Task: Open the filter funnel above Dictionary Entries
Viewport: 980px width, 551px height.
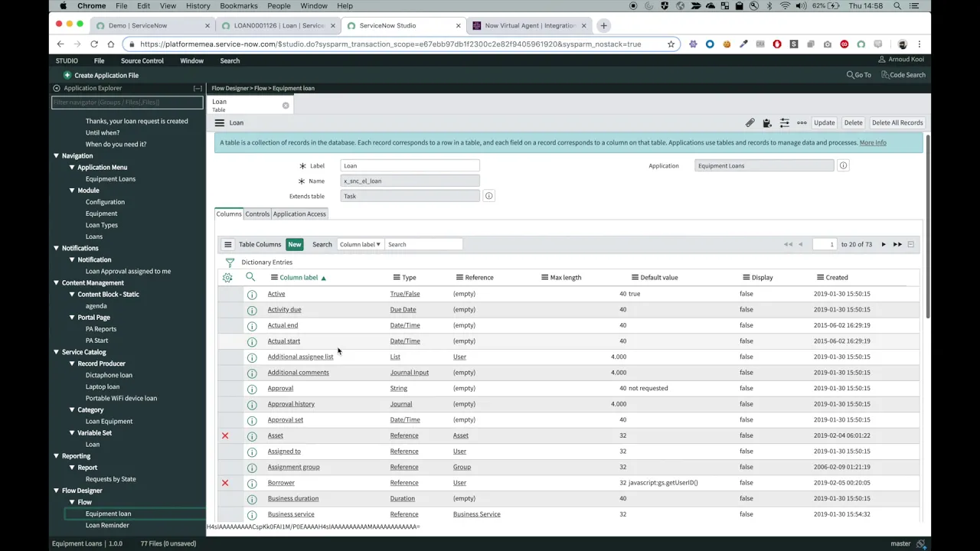Action: point(230,262)
